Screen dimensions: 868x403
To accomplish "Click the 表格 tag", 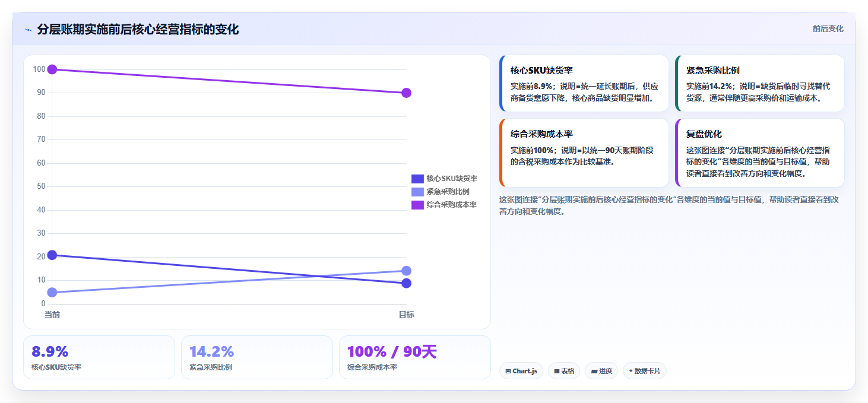I will [564, 371].
